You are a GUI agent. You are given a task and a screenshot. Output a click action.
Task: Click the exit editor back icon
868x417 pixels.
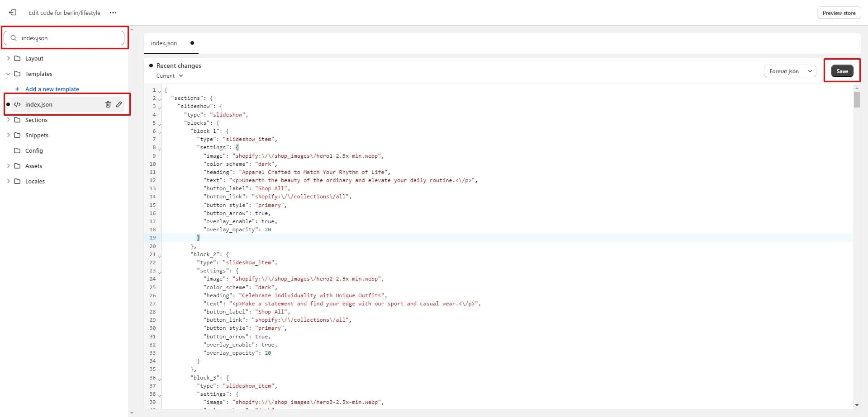13,13
